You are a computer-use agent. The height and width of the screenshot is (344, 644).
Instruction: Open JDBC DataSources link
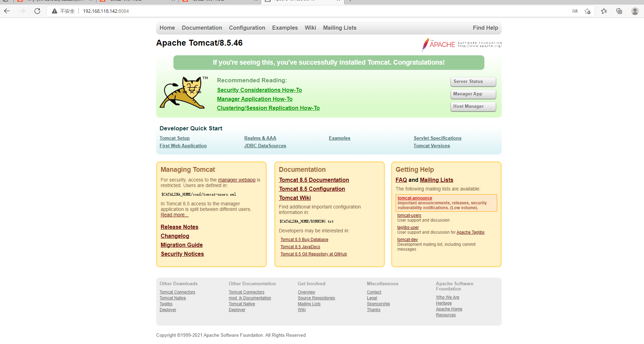point(265,146)
